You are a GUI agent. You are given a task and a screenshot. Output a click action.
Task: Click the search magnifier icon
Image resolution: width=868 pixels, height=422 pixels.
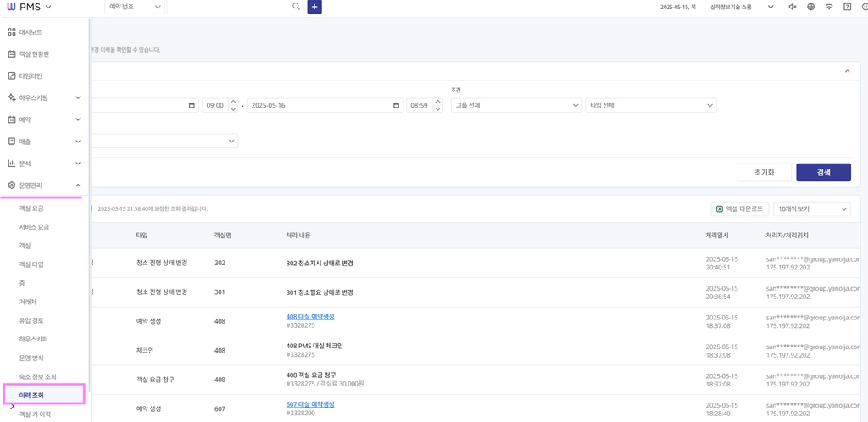point(297,7)
